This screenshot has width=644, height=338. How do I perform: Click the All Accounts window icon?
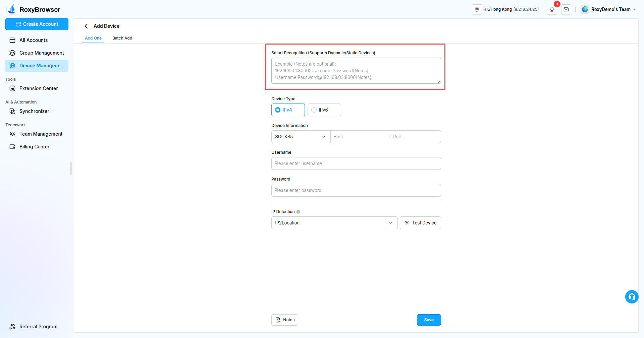point(12,40)
